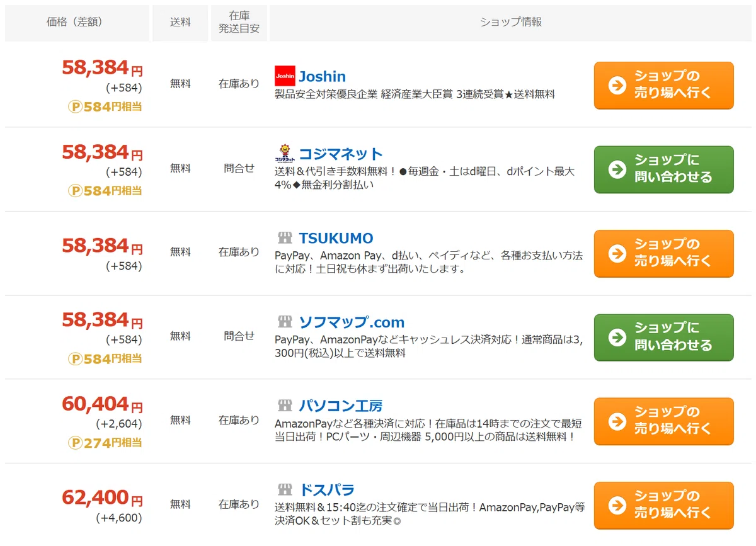Click the Joshin shop logo icon
Image resolution: width=756 pixels, height=546 pixels.
[285, 76]
